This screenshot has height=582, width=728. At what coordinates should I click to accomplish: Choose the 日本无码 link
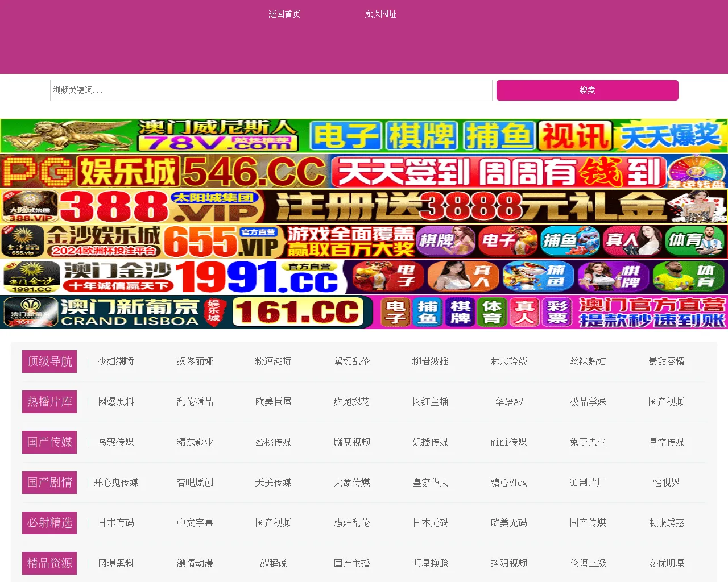point(431,523)
